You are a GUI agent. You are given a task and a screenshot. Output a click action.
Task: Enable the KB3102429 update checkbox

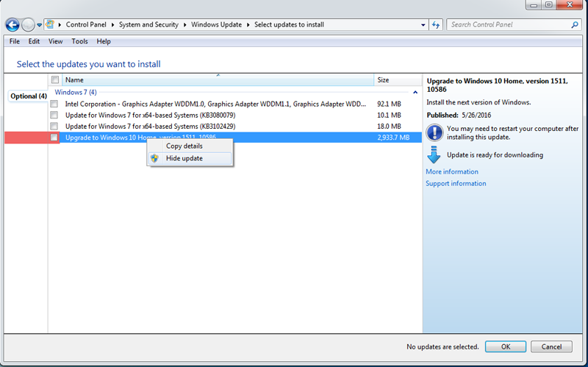(54, 127)
